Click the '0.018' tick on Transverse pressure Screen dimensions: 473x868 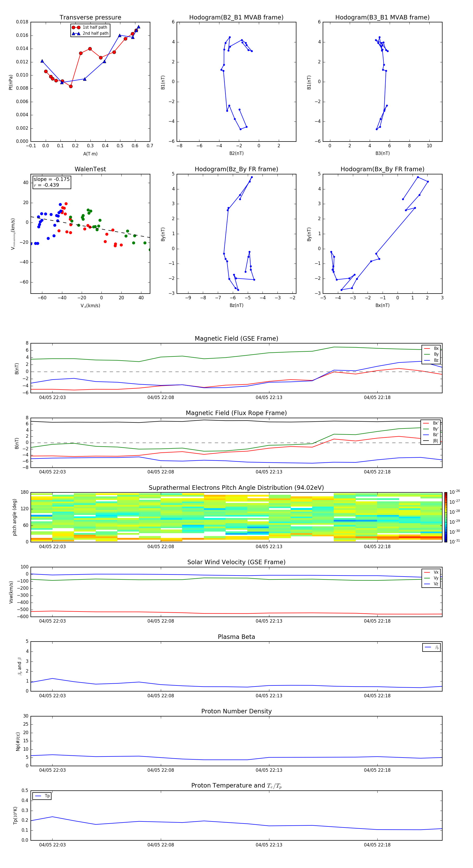coord(22,22)
